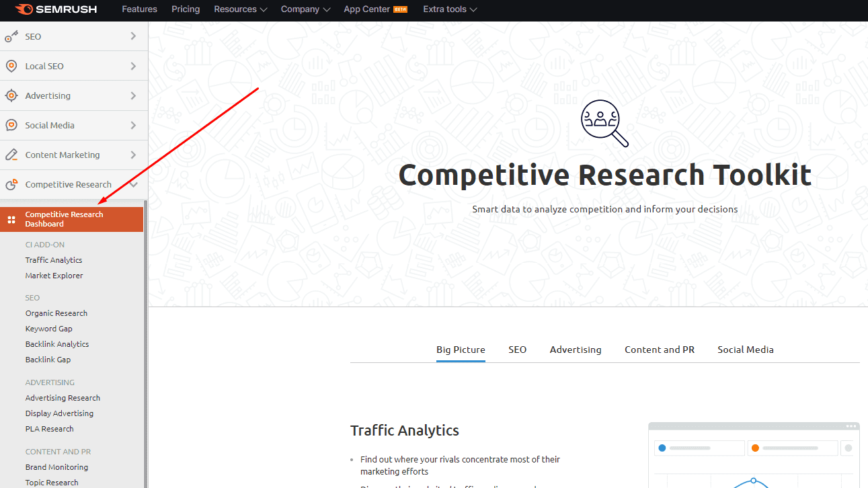Click the Social Media speech bubble icon

pyautogui.click(x=11, y=125)
